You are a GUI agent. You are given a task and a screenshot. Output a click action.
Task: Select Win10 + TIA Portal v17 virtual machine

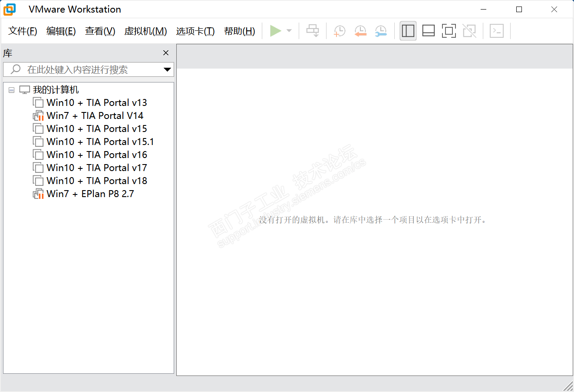point(97,168)
